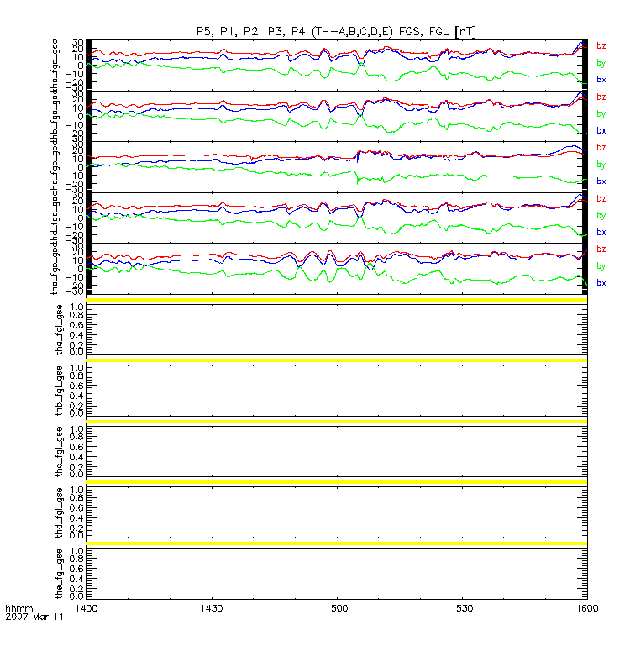This screenshot has width=630, height=672.
Task: Click the yellow bar above the the_fgl_gse panel
Action: pyautogui.click(x=337, y=543)
